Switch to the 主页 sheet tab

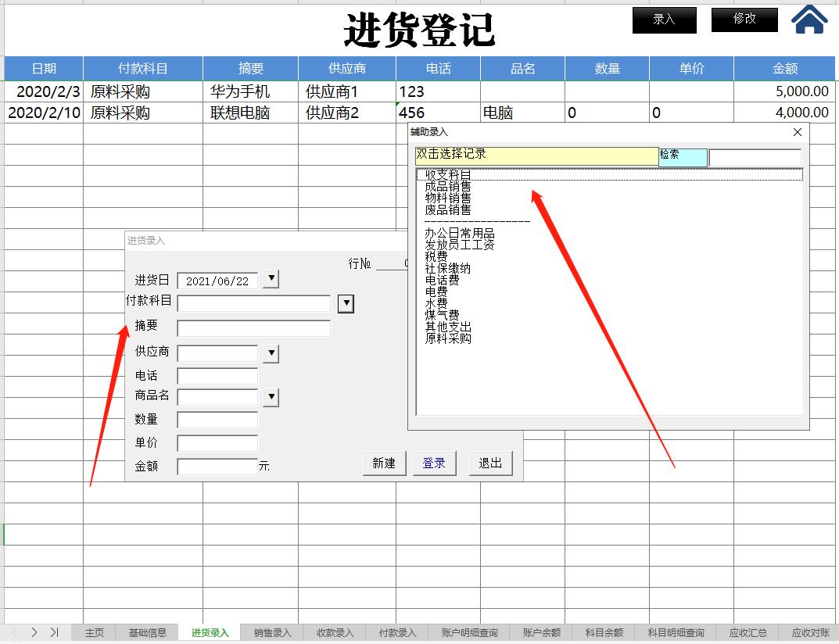(x=93, y=633)
